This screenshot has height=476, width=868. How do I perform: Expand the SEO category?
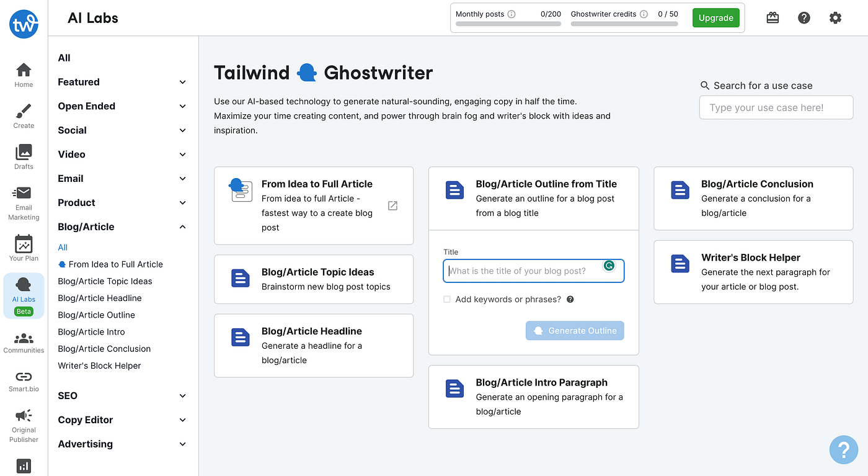coord(182,396)
